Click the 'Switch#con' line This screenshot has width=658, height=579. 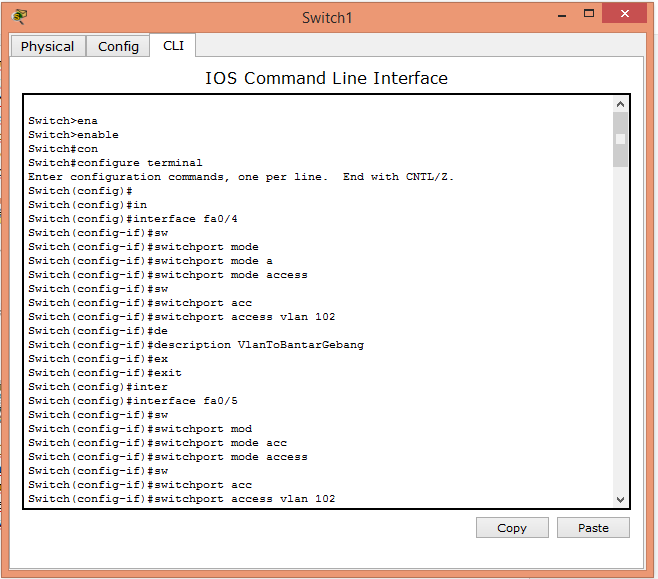(x=63, y=149)
